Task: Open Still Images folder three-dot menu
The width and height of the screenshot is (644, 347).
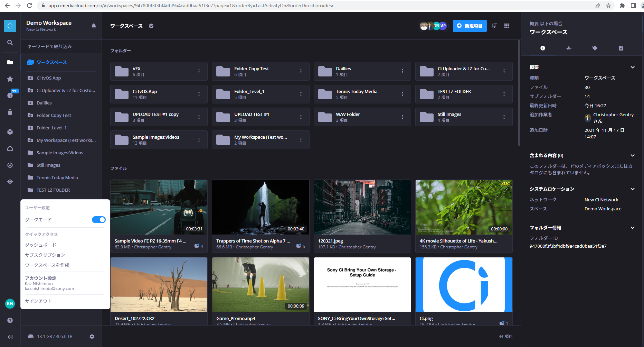Action: [504, 117]
